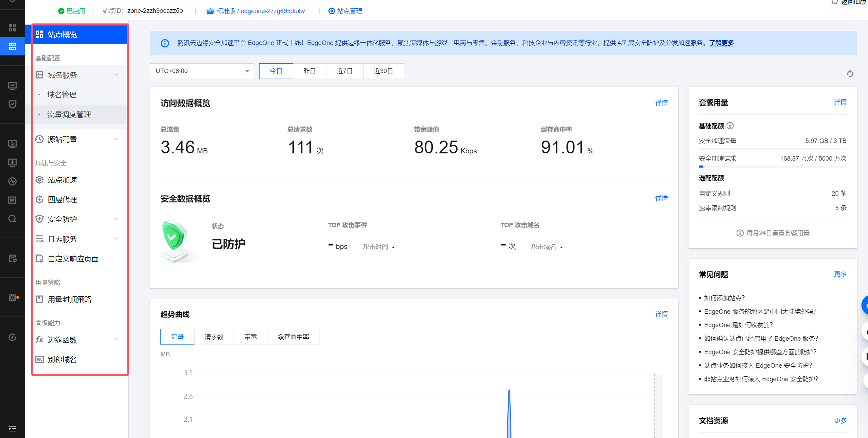Open the IP icon in dark sidebar

12,200
